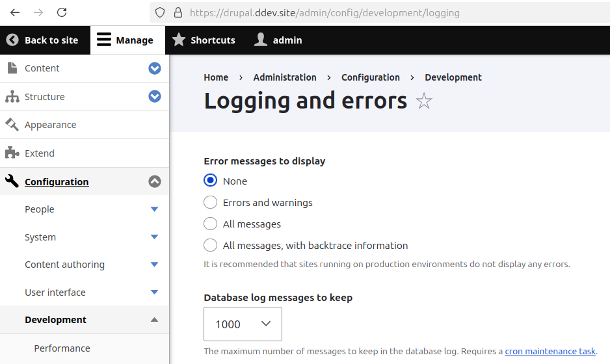Image resolution: width=610 pixels, height=364 pixels.
Task: Click the browser reload icon
Action: pos(62,12)
